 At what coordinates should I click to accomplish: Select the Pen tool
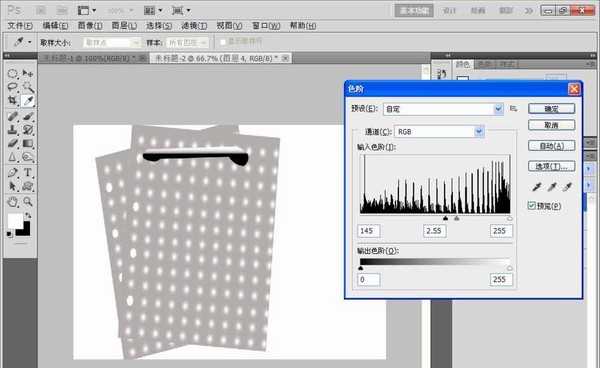click(x=13, y=173)
